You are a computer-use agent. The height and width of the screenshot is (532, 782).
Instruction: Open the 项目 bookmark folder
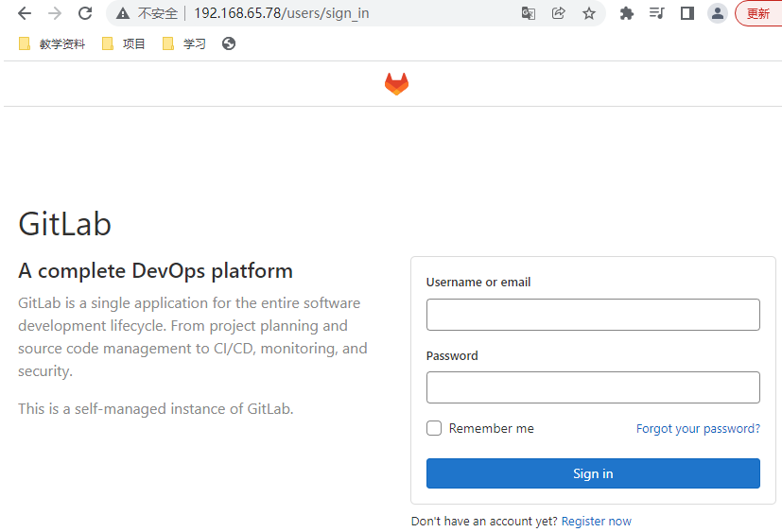point(123,43)
